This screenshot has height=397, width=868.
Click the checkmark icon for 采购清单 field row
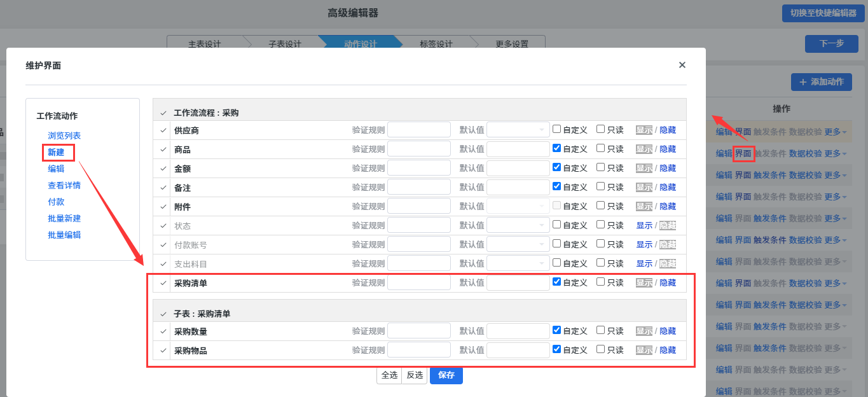pos(163,283)
